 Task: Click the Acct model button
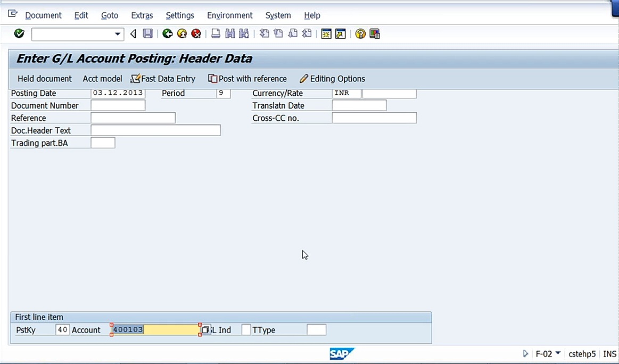[102, 79]
